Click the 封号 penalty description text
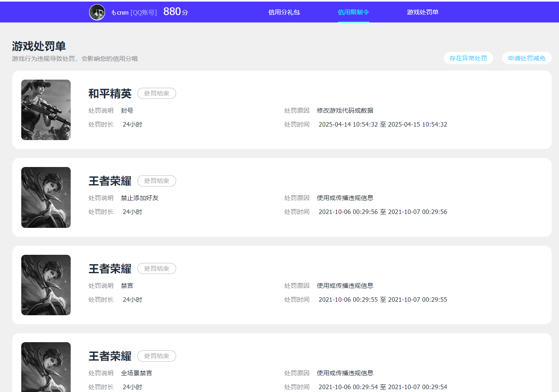The width and height of the screenshot is (559, 392). 127,111
